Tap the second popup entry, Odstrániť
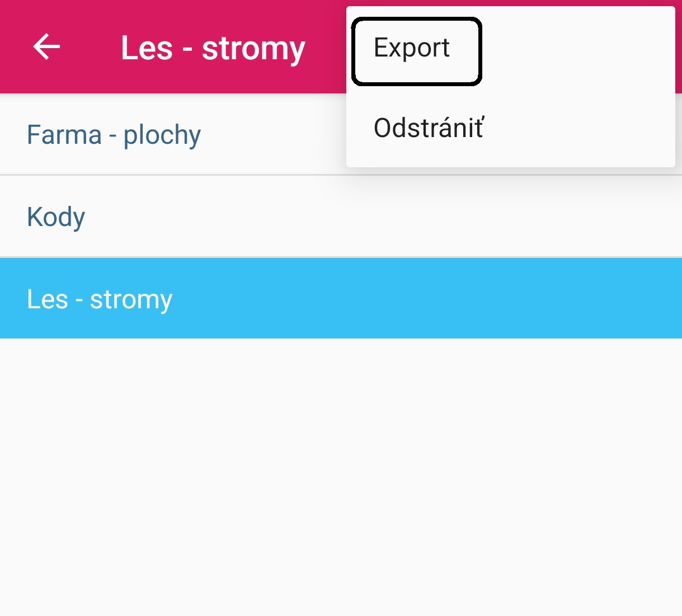Screen dimensions: 682x616 click(511, 128)
